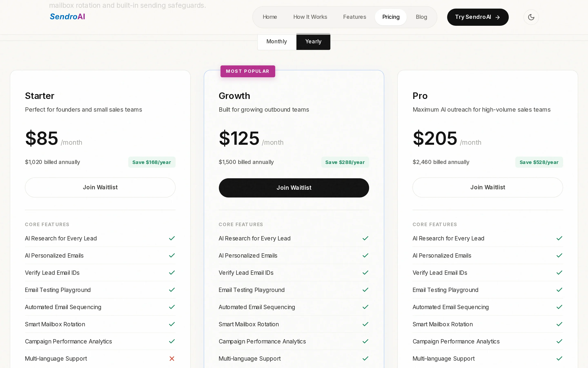
Task: Click the Most Popular badge
Action: 248,71
